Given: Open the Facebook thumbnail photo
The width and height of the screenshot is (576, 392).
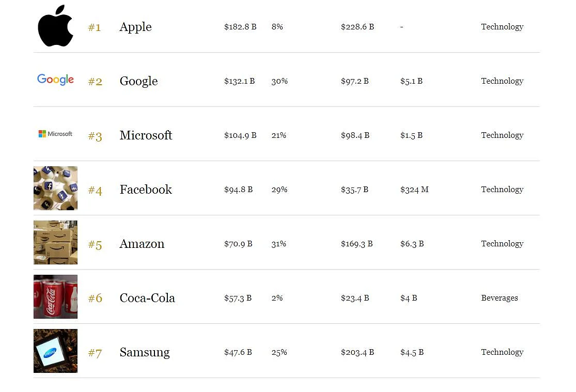Looking at the screenshot, I should (55, 188).
